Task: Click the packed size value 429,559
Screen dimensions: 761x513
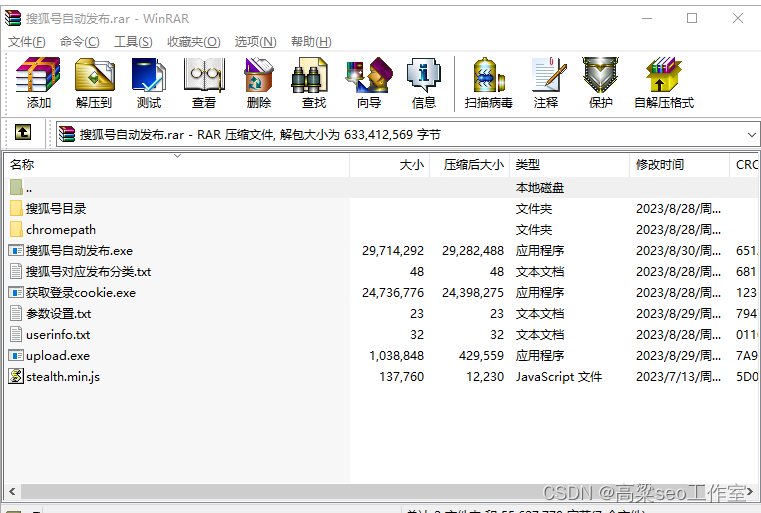Action: coord(481,356)
